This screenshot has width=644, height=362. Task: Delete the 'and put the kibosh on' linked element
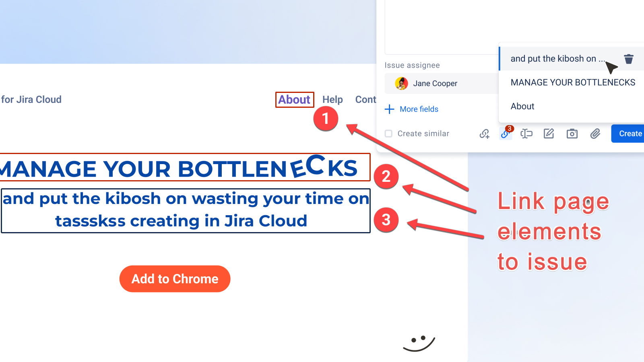pos(628,59)
